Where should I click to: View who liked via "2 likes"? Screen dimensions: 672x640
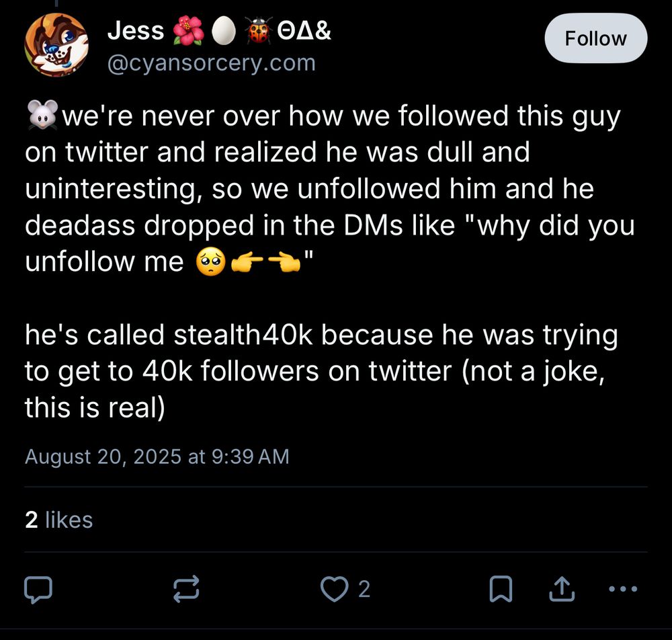(x=58, y=520)
